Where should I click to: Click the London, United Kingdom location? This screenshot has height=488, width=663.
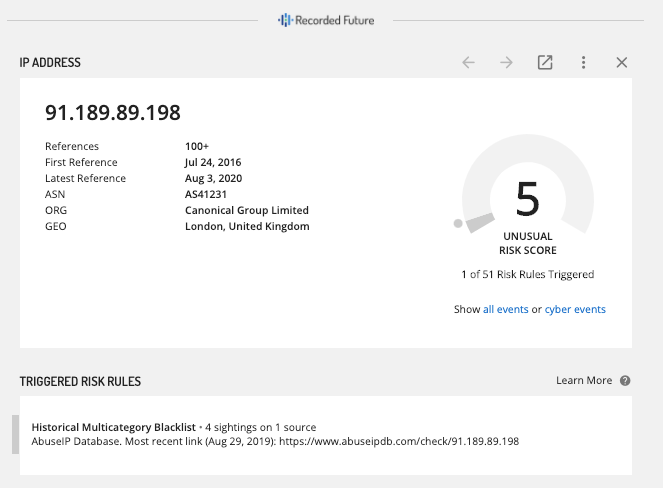[247, 226]
